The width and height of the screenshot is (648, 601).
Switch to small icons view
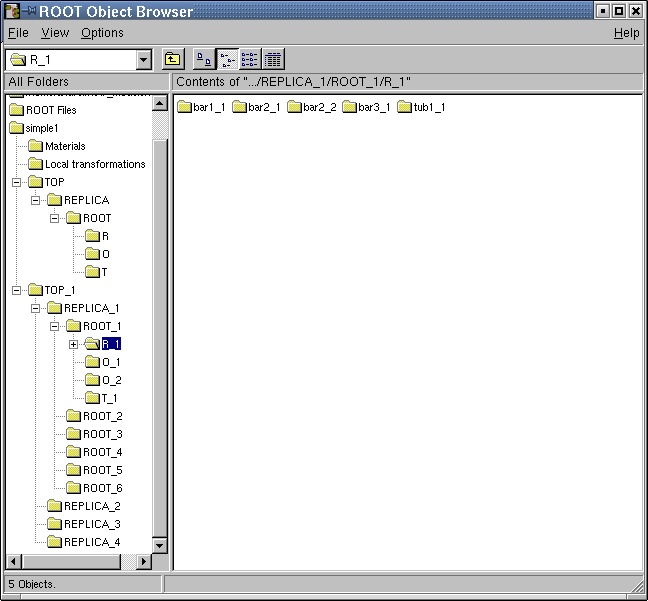pyautogui.click(x=226, y=60)
